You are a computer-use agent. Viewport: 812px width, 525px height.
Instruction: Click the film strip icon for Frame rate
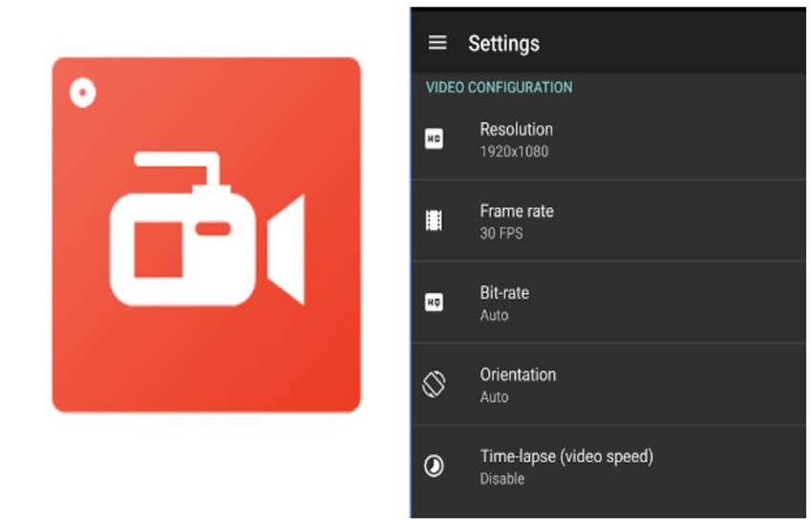(x=434, y=221)
